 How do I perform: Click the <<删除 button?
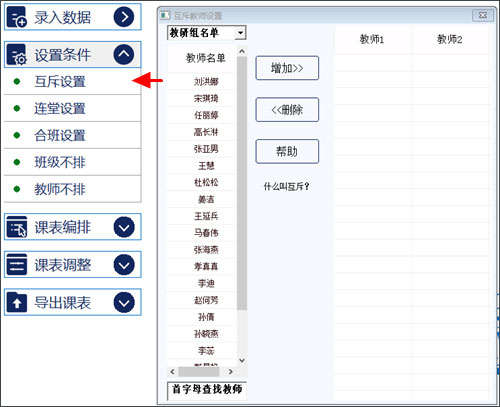point(287,110)
